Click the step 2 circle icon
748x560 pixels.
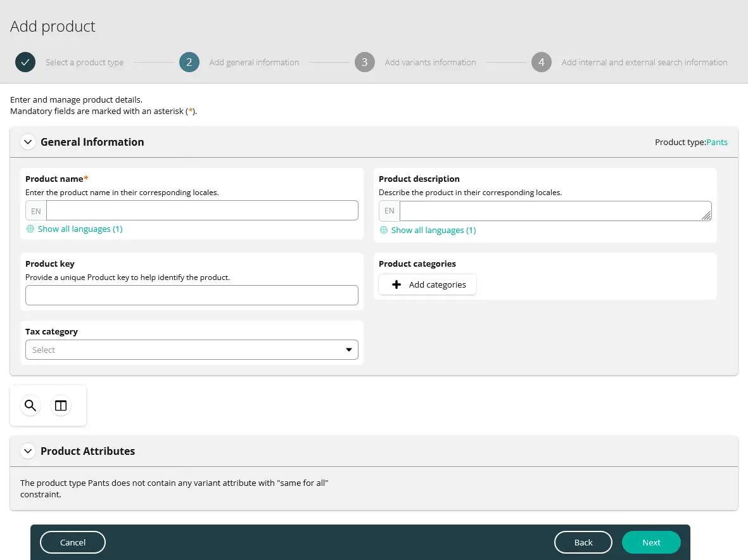(189, 62)
